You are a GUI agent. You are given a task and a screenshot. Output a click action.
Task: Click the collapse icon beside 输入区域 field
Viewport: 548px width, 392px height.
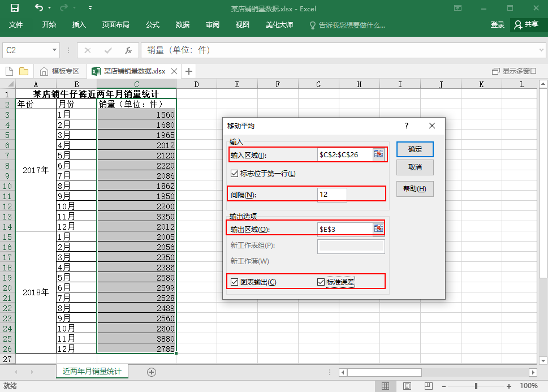pos(378,153)
